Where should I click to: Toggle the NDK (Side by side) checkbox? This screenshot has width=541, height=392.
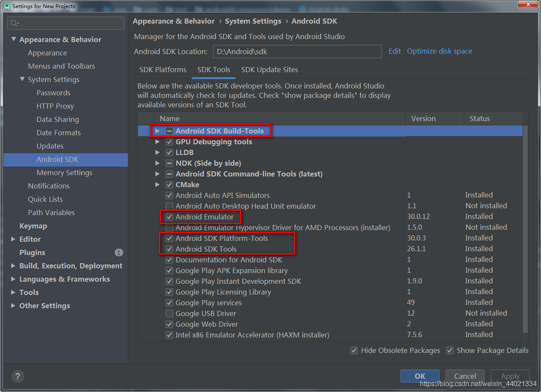(x=169, y=163)
